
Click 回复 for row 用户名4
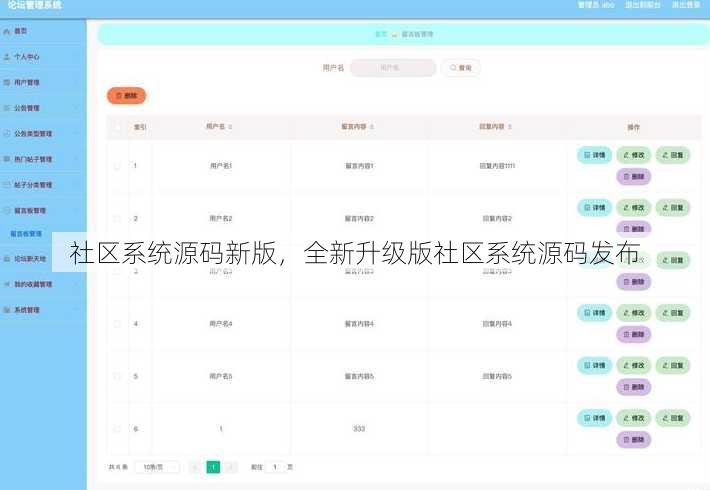pos(673,313)
